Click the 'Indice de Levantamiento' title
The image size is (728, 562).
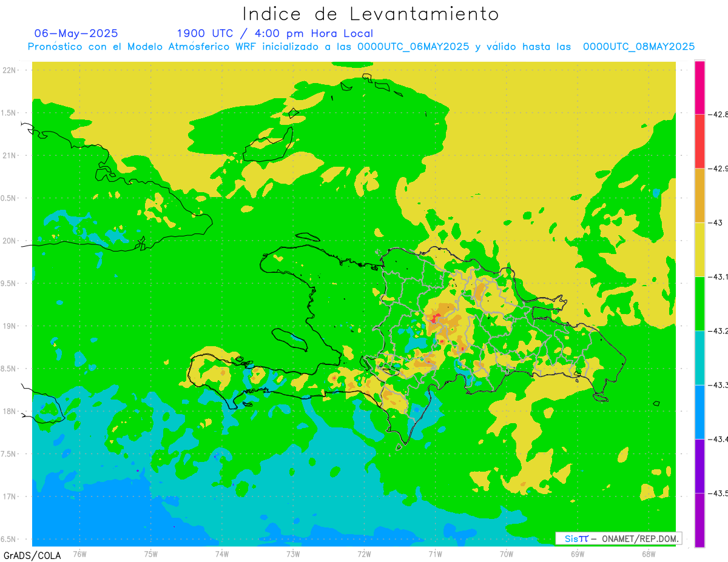coord(371,13)
